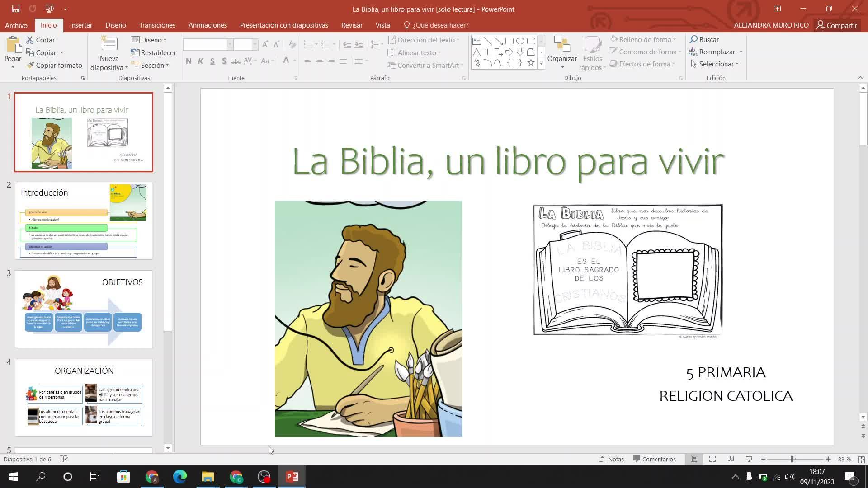Expand the Diseño layout dropdown
Screen dimensions: 868x488
pyautogui.click(x=149, y=40)
